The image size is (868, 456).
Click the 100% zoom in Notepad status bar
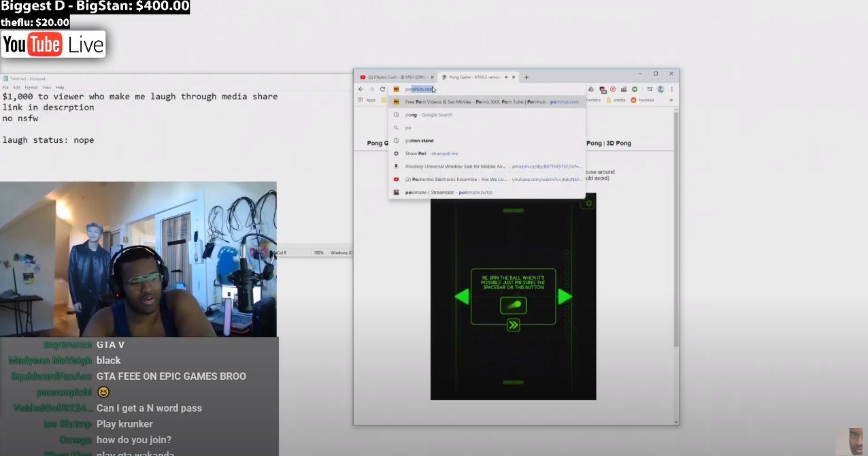(318, 253)
